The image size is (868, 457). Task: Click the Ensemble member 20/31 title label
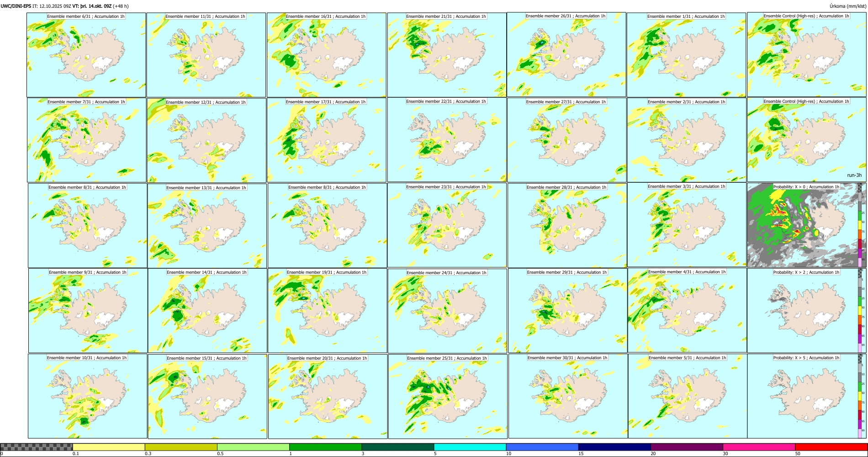click(327, 358)
